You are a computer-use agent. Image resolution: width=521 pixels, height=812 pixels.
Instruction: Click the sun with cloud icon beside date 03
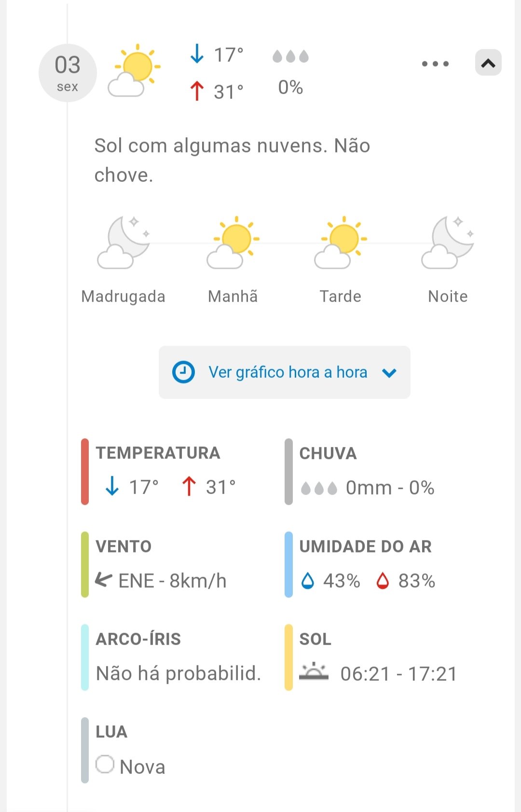click(135, 70)
